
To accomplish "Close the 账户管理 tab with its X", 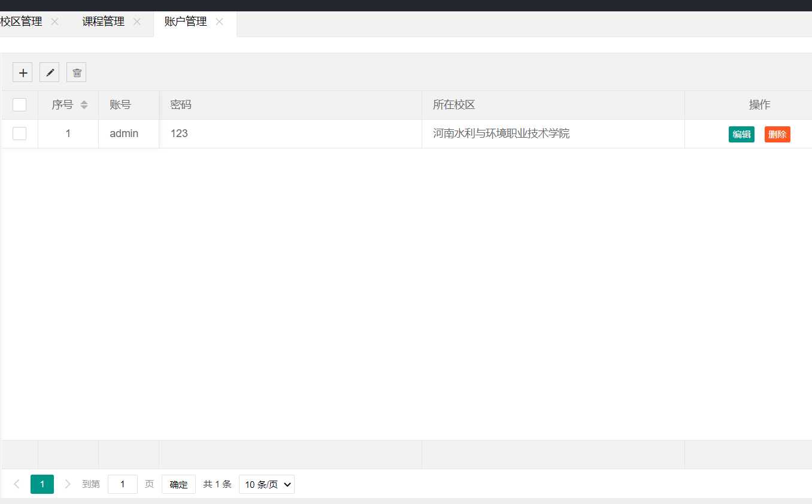I will tap(219, 22).
